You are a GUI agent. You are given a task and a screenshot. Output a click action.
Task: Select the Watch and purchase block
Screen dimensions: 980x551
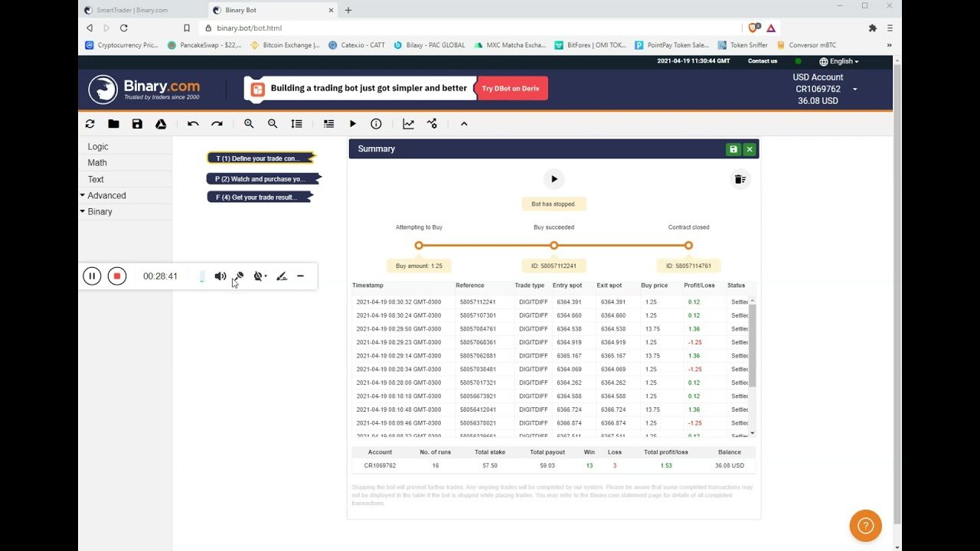(263, 179)
